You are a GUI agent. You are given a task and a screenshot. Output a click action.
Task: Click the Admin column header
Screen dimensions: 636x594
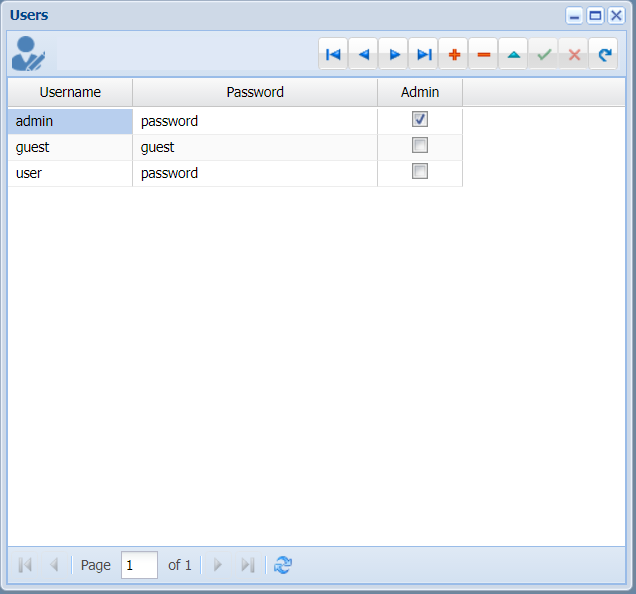click(x=420, y=92)
